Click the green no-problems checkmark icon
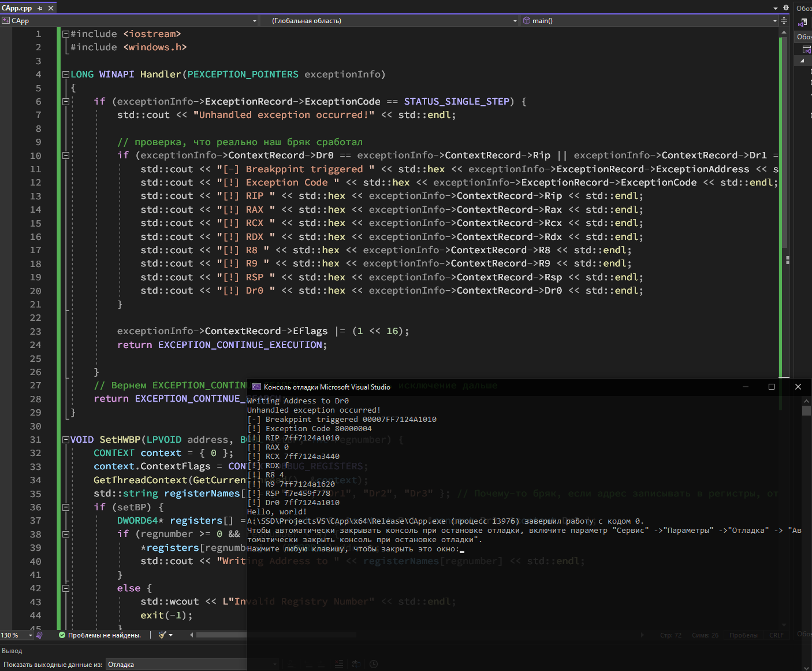 coord(62,635)
